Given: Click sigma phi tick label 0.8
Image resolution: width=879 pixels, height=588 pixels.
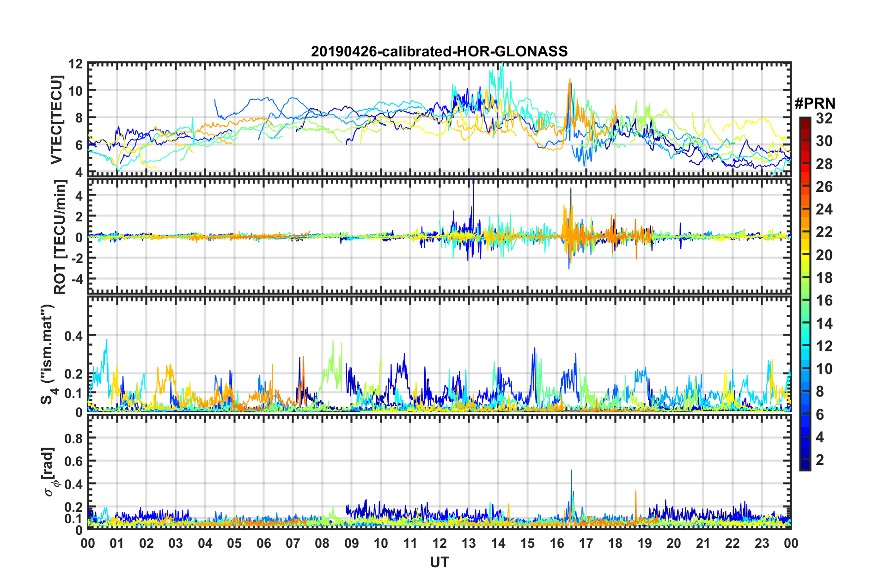Looking at the screenshot, I should tap(73, 438).
